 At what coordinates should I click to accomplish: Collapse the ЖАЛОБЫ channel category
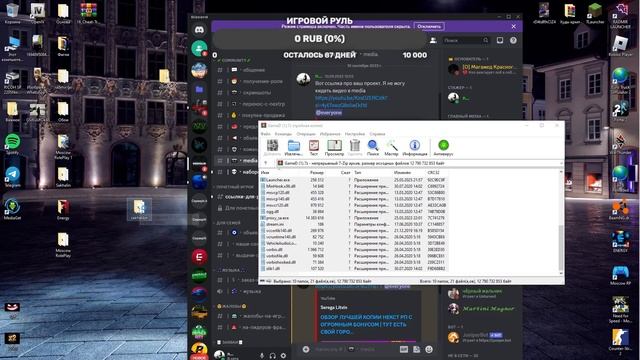coord(231,306)
